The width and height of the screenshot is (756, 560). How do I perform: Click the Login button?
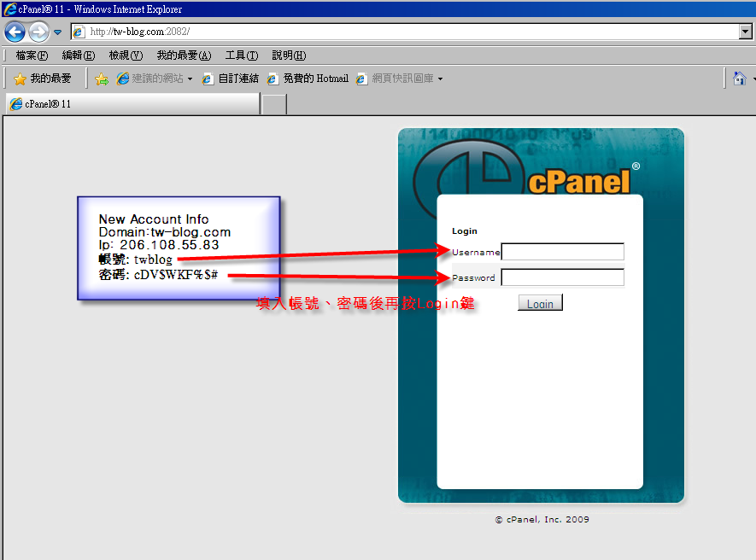(540, 303)
